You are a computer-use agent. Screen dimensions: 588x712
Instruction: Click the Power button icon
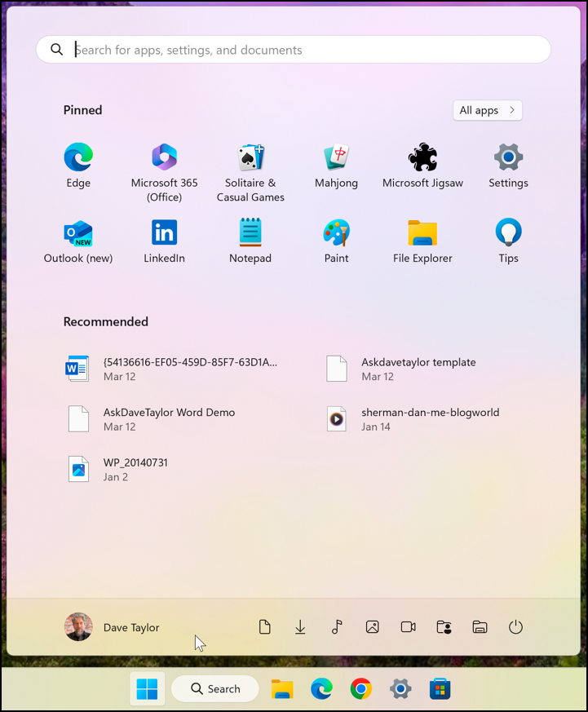coord(515,627)
